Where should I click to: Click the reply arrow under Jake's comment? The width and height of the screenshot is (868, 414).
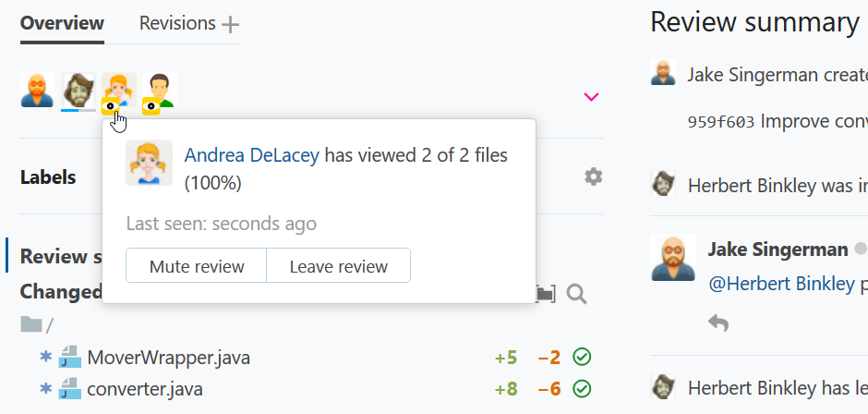point(717,322)
